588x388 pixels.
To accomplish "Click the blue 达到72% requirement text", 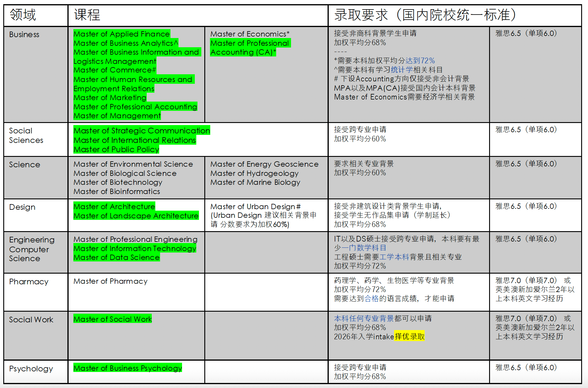I will (420, 61).
